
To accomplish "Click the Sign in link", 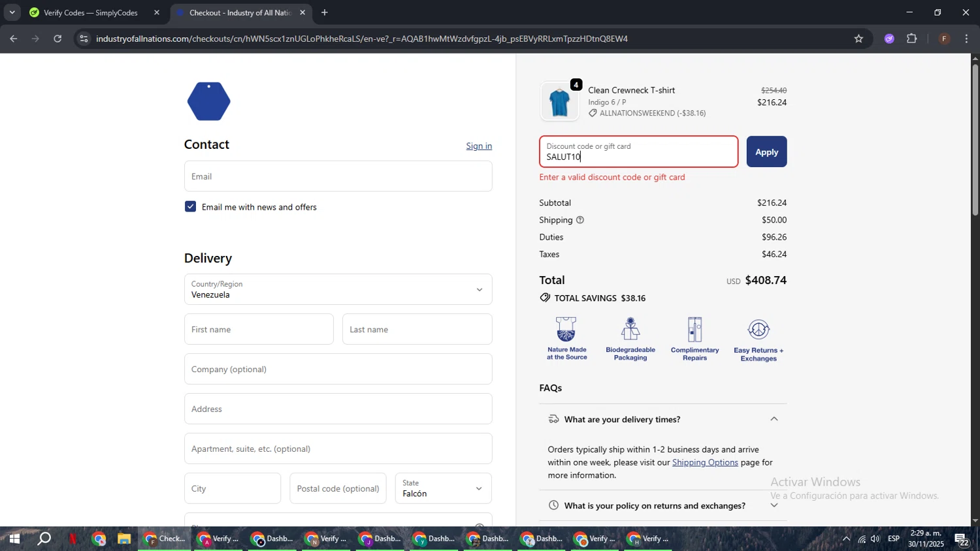I will 479,146.
